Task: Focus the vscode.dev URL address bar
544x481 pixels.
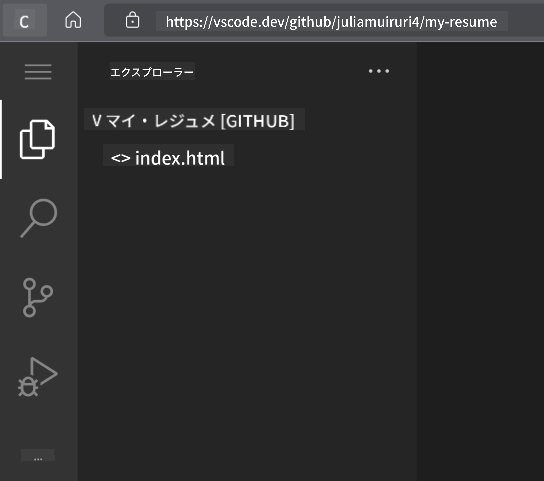Action: coord(331,22)
